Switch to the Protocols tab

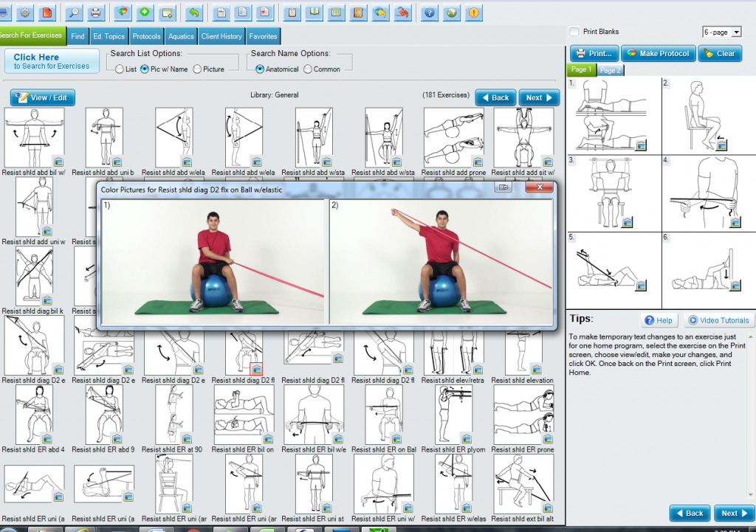146,35
